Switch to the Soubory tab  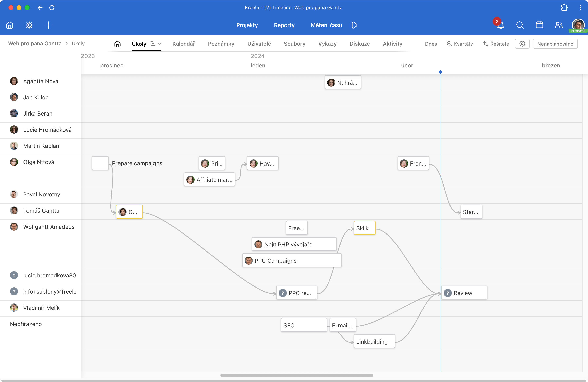(294, 44)
